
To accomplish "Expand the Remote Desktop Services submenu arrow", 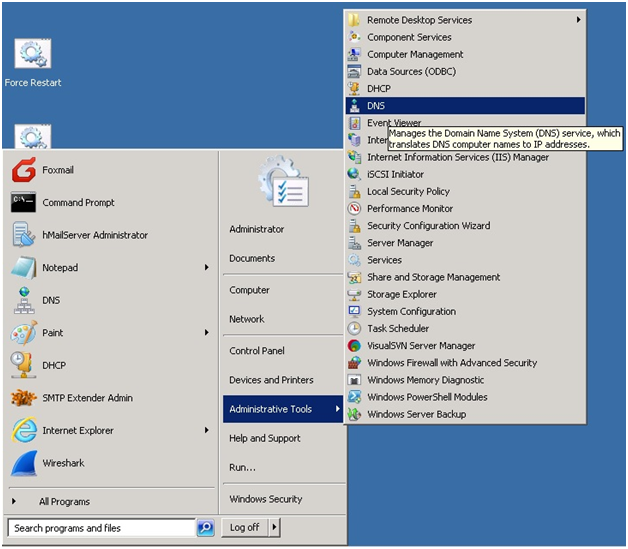I will pyautogui.click(x=578, y=20).
